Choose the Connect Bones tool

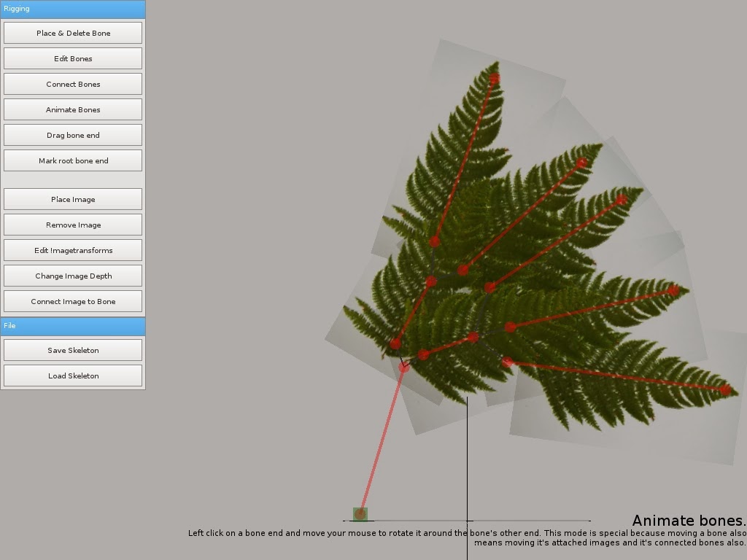73,84
